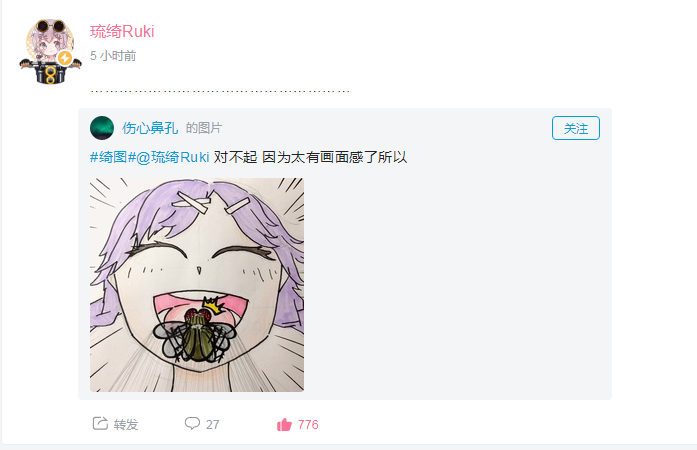Screen dimensions: 697x450
Task: Click the repost (转发) arrow icon
Action: click(x=100, y=424)
